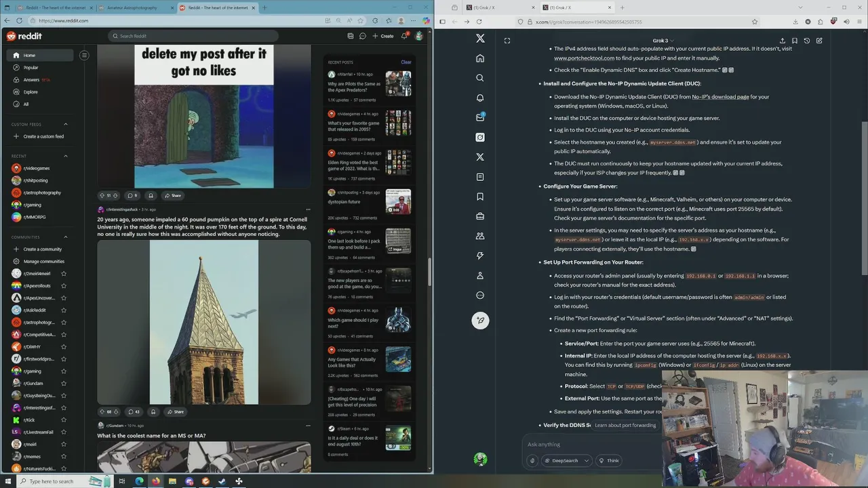Viewport: 868px width, 488px height.
Task: Open X profile icon in sidebar
Action: coord(480,275)
